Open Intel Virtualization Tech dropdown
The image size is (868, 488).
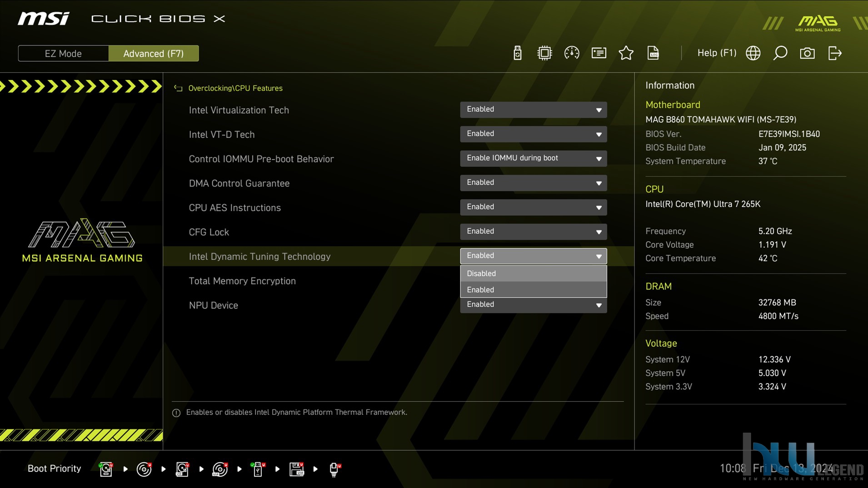(x=533, y=110)
